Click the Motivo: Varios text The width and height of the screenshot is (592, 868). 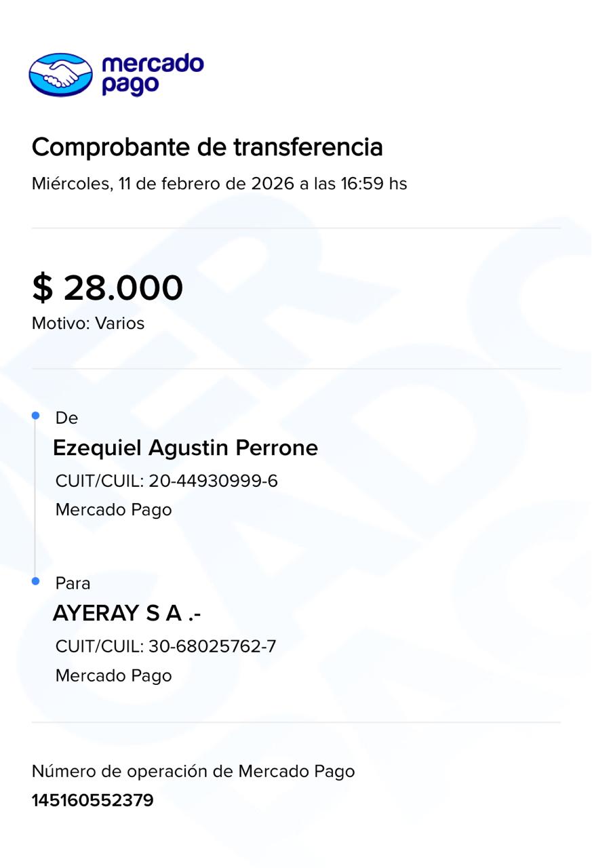click(88, 323)
